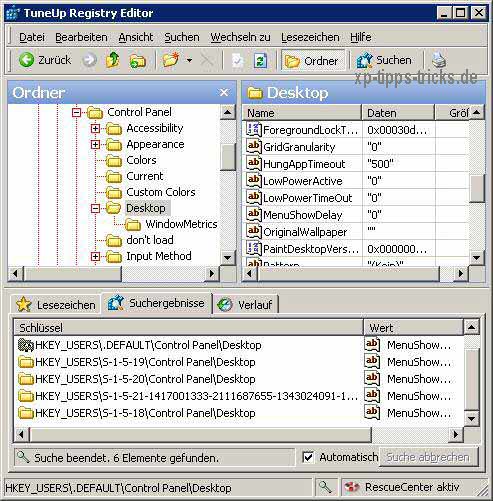Open the Hilfe menu
493x501 pixels.
click(361, 37)
